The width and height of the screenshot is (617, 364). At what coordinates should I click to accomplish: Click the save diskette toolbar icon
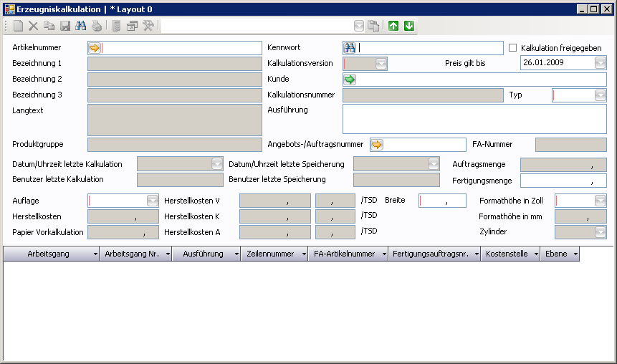65,26
